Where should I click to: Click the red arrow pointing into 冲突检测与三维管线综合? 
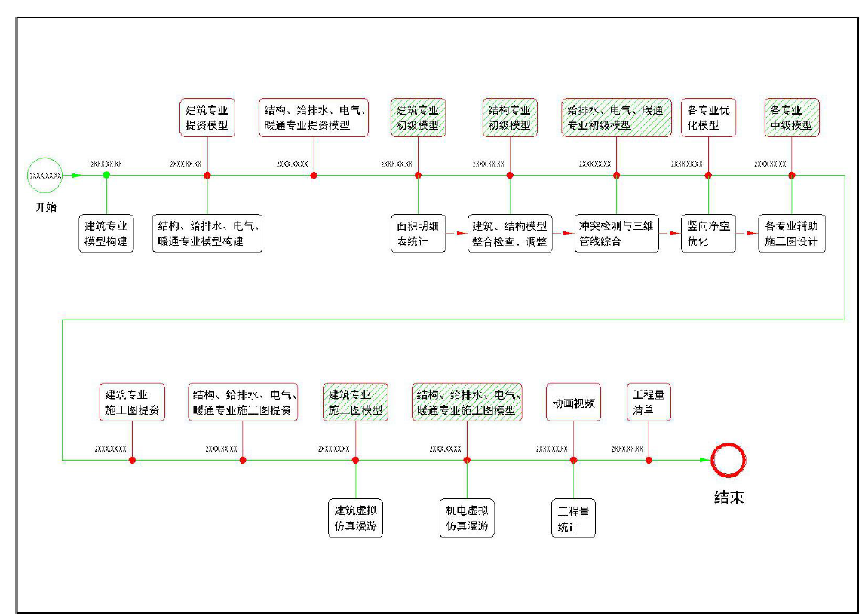[x=563, y=233]
